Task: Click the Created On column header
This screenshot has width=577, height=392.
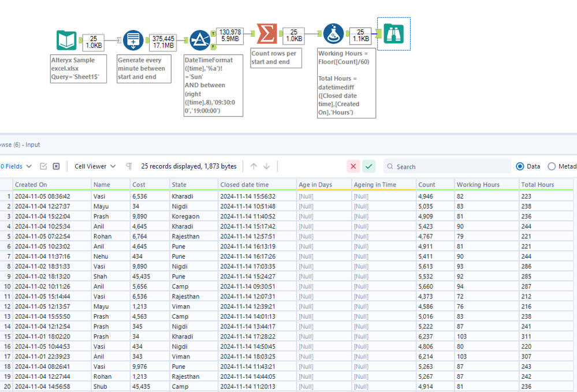Action: 31,185
